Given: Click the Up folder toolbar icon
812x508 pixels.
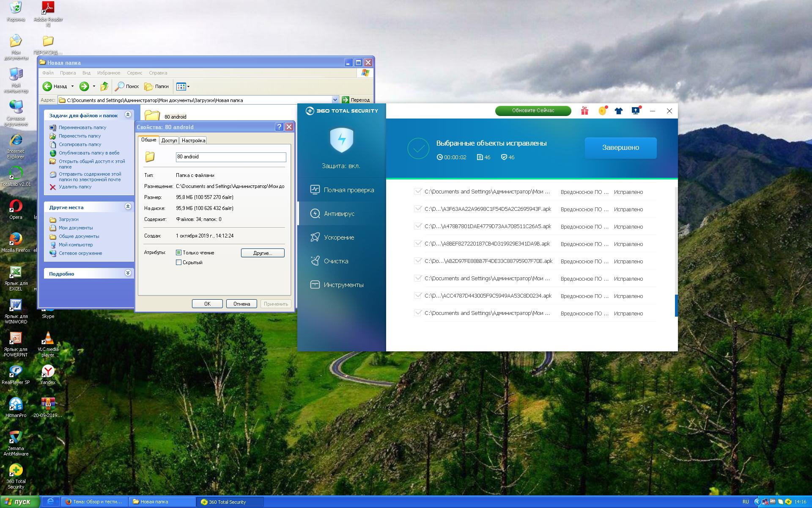Looking at the screenshot, I should click(x=104, y=86).
